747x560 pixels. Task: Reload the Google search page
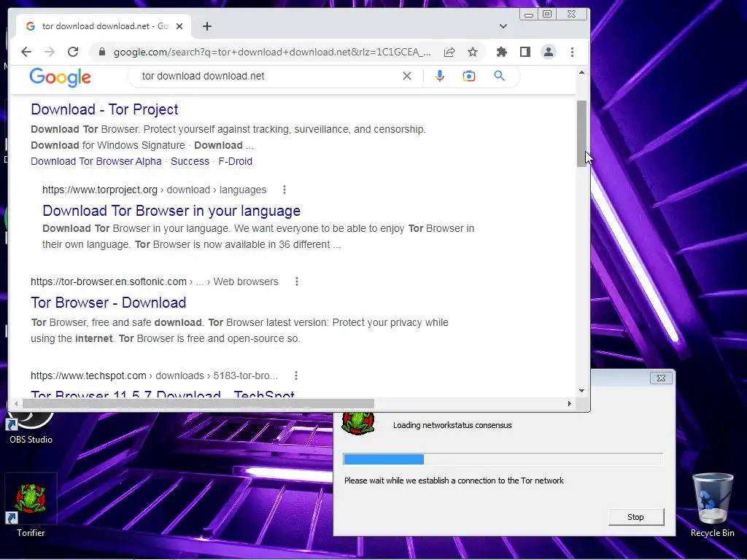[x=73, y=52]
